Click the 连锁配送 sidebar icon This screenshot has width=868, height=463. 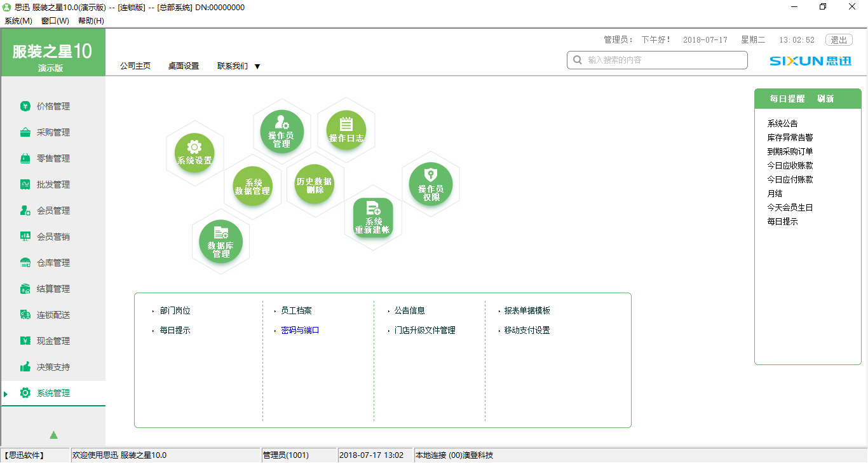pos(25,315)
